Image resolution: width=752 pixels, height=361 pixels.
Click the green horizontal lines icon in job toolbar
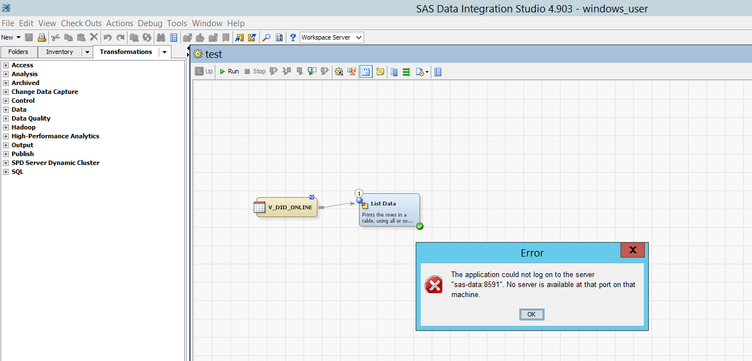click(406, 71)
